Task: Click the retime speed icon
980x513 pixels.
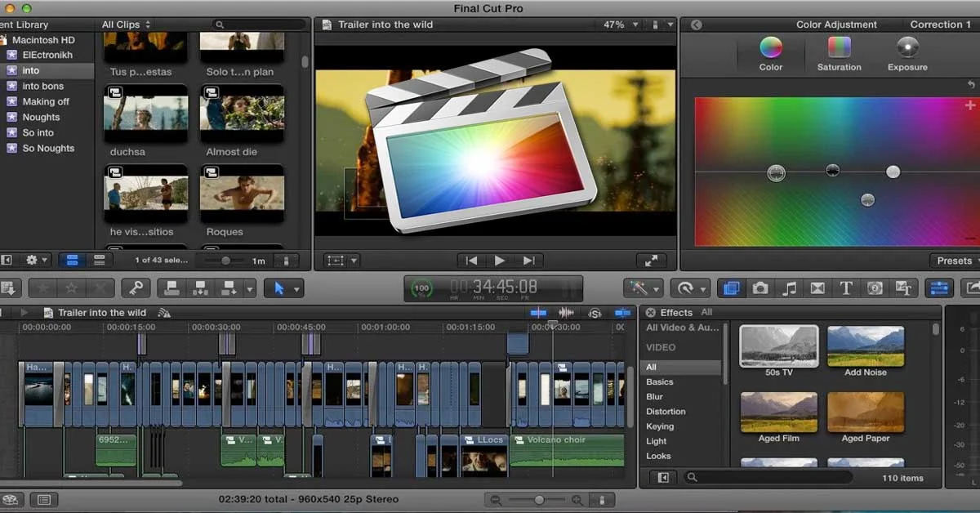Action: point(685,288)
